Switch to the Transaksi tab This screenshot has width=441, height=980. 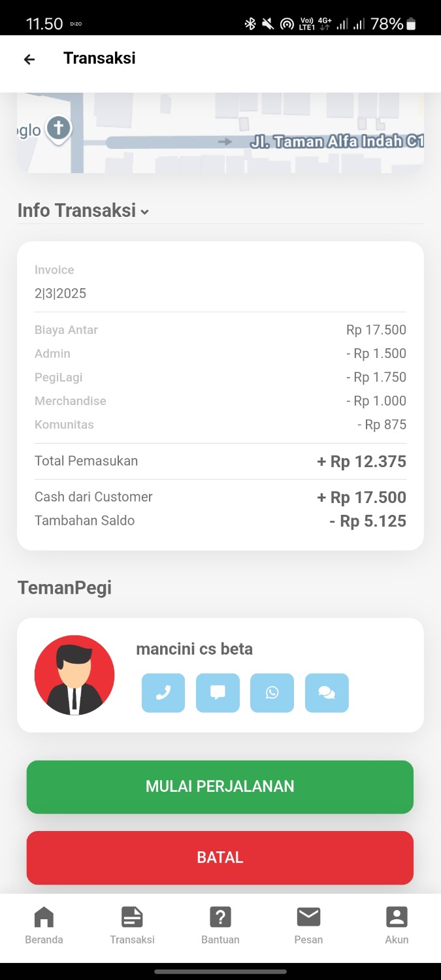pos(132,926)
